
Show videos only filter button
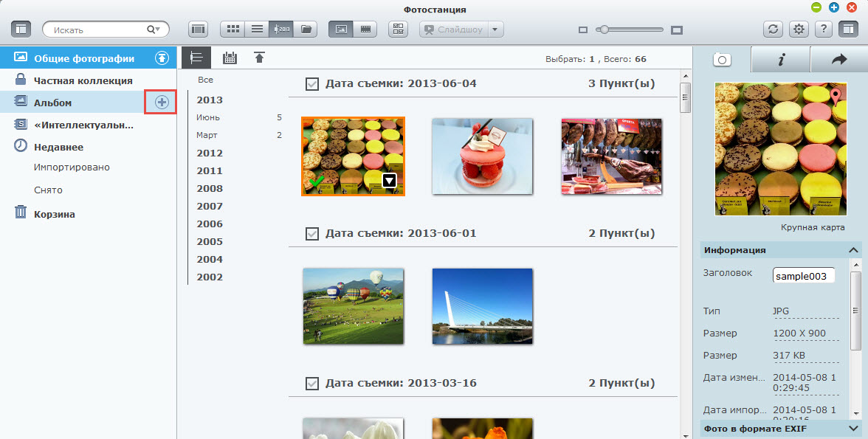coord(365,30)
